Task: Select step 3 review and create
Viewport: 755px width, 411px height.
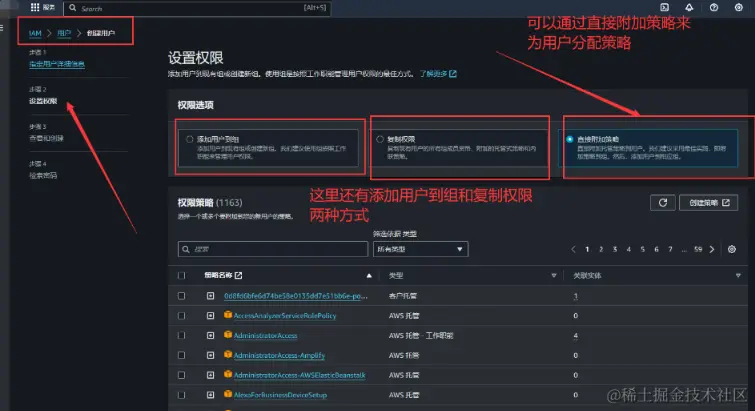Action: 46,139
